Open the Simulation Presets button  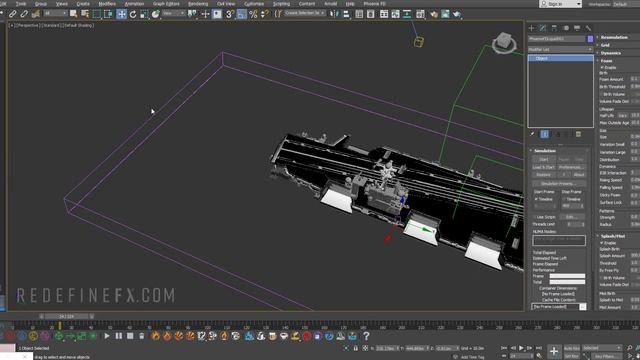click(559, 184)
